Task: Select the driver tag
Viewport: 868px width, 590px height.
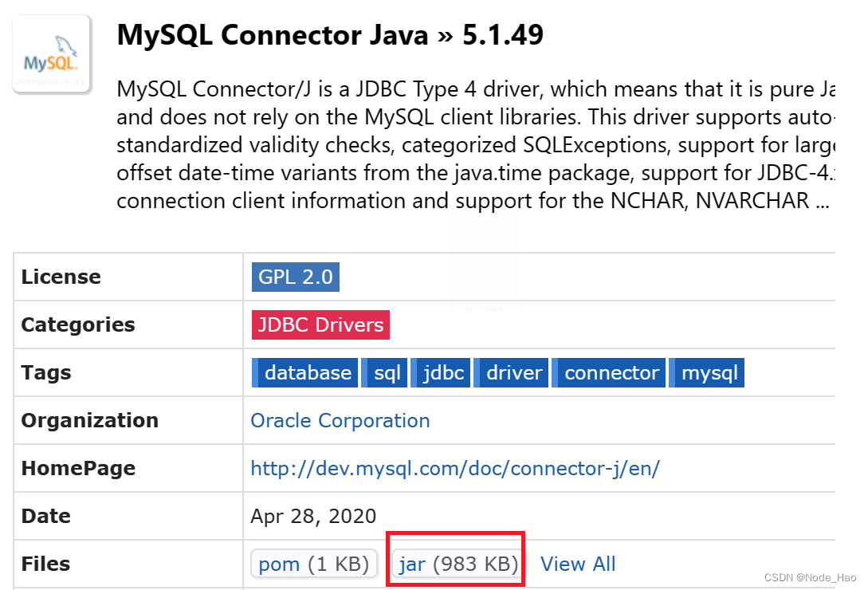Action: click(511, 373)
